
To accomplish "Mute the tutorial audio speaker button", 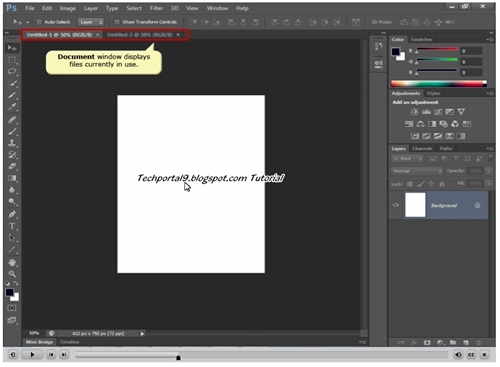I will coord(458,355).
